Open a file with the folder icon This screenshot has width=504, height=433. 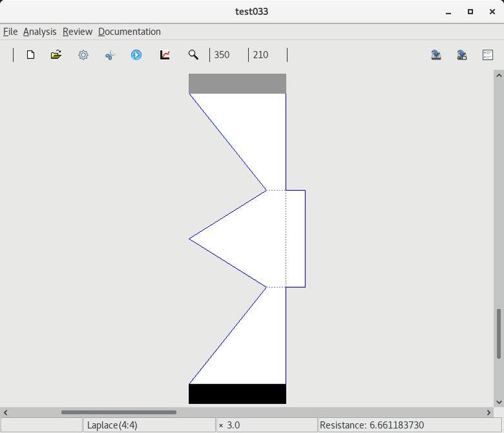point(56,55)
